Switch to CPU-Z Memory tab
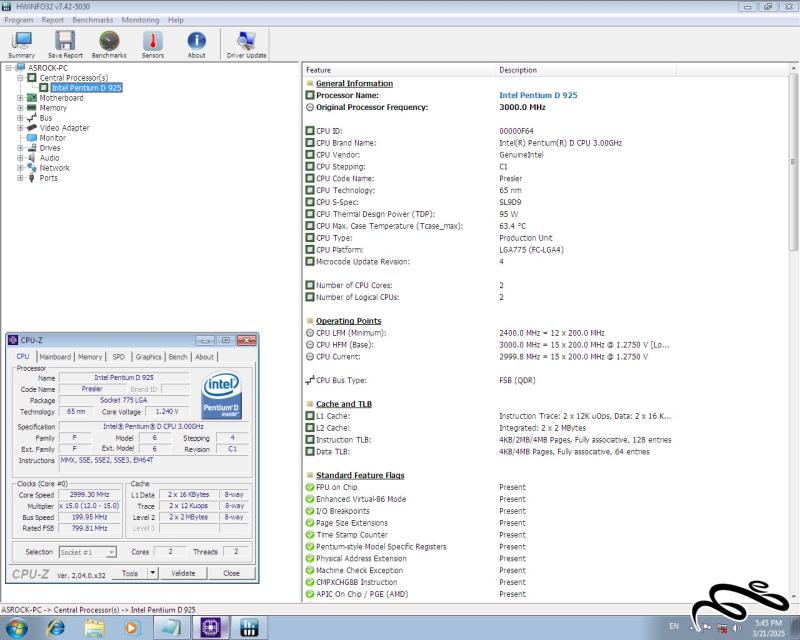Screen dimensions: 800x640 (x=90, y=357)
